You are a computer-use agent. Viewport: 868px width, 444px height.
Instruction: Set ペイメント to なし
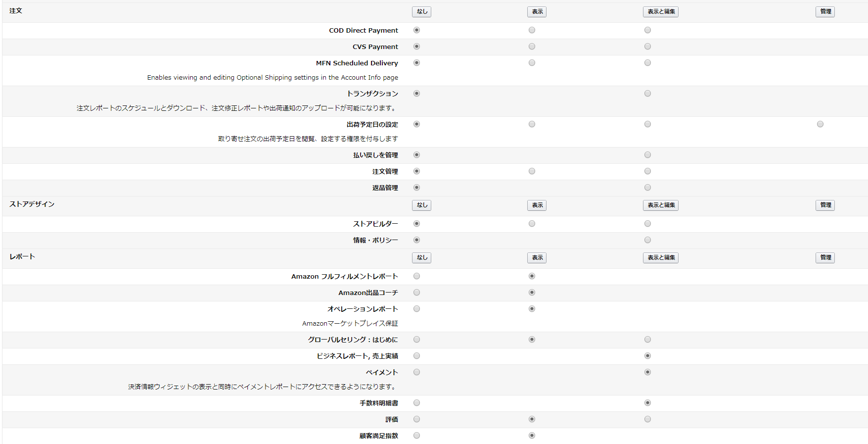(x=416, y=372)
